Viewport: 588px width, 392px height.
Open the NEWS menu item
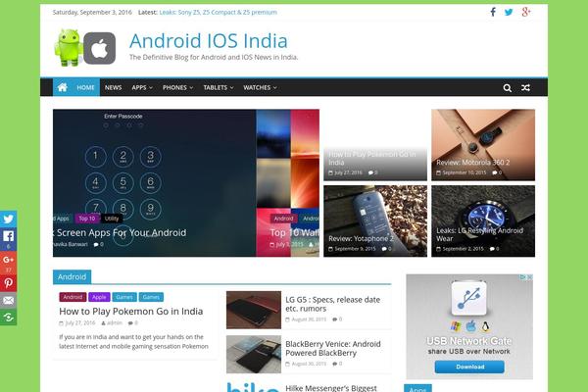tap(114, 87)
